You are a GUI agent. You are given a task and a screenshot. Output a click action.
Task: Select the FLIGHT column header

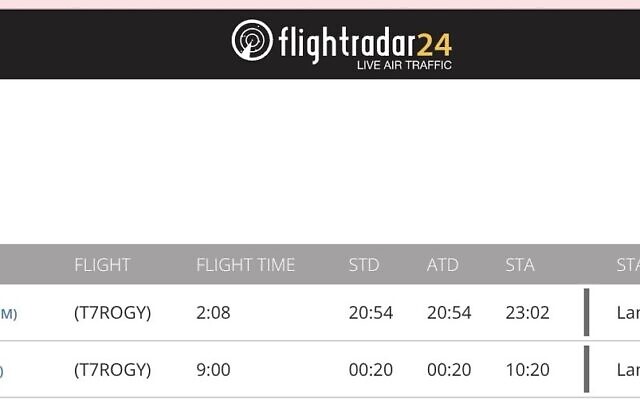coord(102,265)
